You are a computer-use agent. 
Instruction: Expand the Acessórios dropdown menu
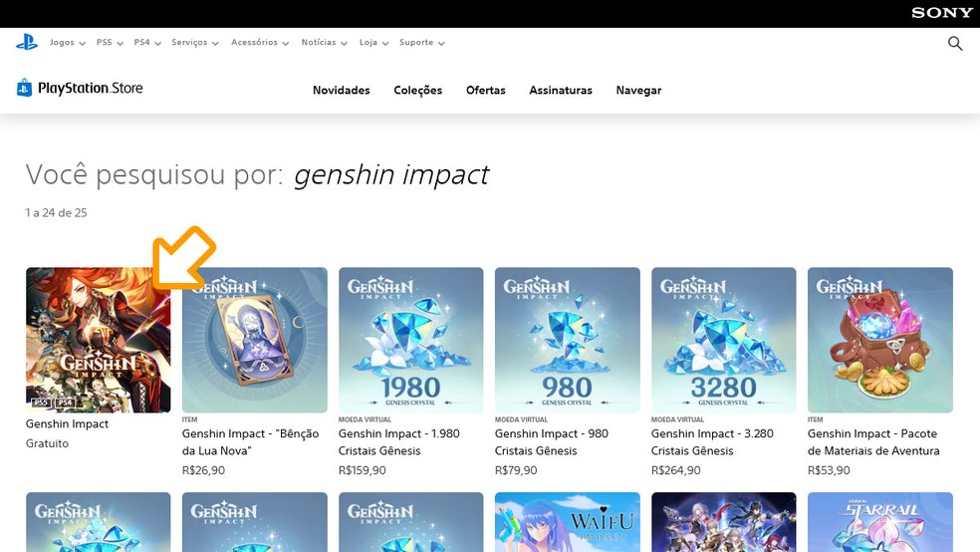(x=260, y=43)
